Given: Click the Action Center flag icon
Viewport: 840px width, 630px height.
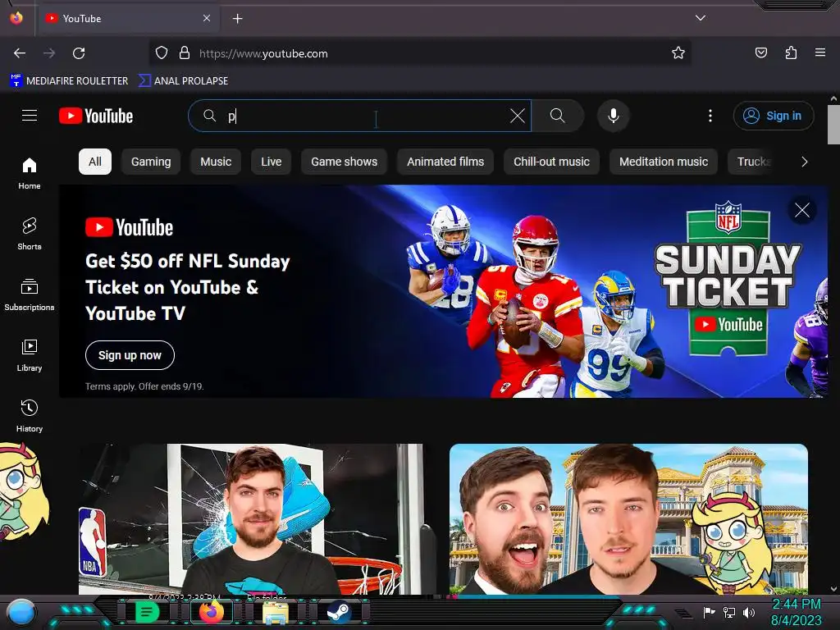Looking at the screenshot, I should pos(710,612).
